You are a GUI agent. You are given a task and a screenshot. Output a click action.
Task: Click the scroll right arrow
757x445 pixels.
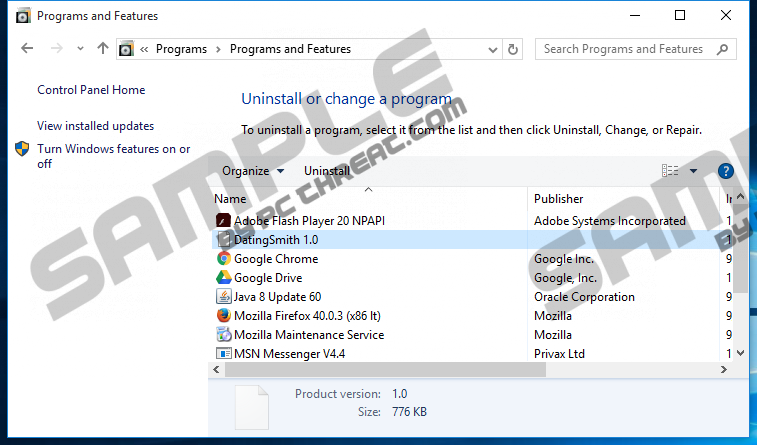723,370
